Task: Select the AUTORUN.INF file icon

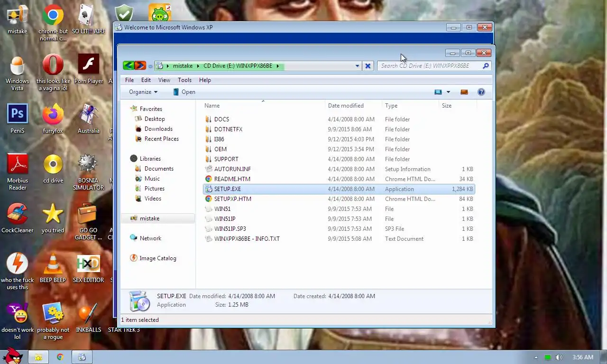Action: pos(208,169)
